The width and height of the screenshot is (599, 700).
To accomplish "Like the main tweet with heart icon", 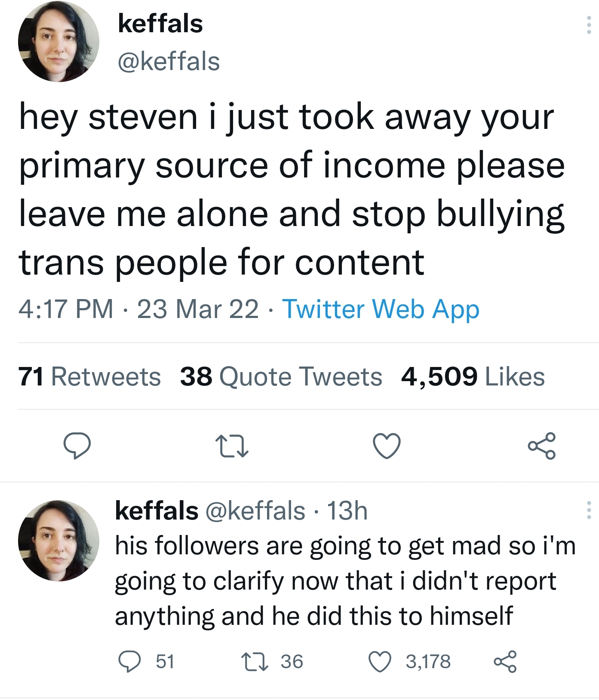I will [387, 446].
